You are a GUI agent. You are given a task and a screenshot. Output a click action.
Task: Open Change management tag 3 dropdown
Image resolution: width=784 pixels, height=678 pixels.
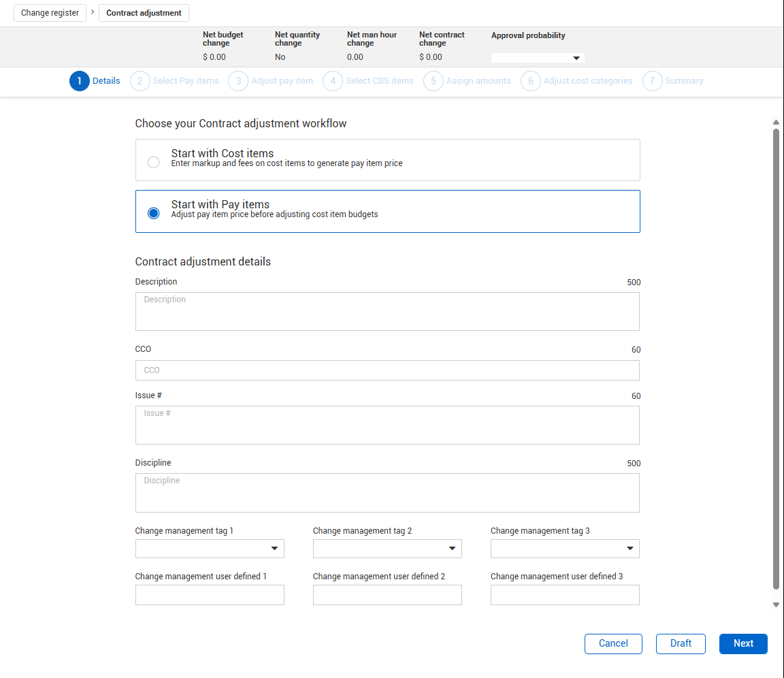pyautogui.click(x=565, y=548)
